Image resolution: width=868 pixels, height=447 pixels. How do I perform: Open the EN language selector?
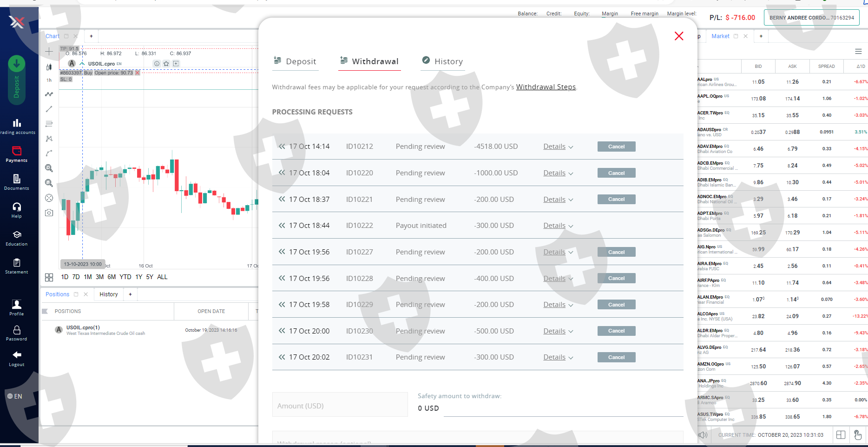coord(15,396)
